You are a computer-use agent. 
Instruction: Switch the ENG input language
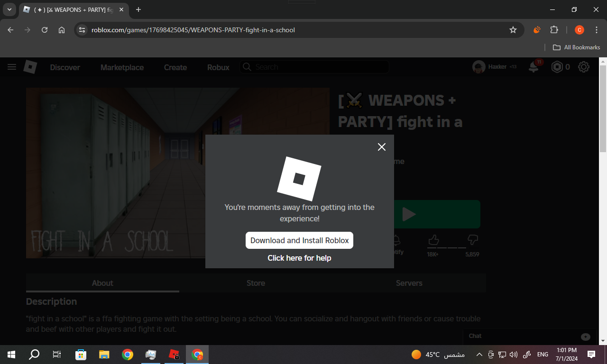(543, 355)
